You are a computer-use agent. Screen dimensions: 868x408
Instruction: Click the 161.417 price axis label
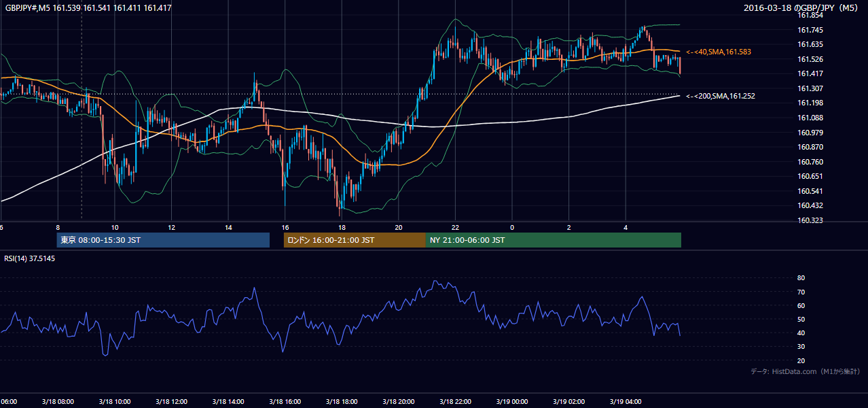(810, 73)
